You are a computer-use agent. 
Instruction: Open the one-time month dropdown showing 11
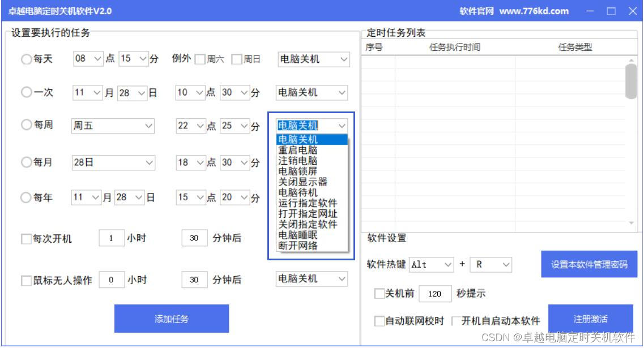click(x=87, y=93)
